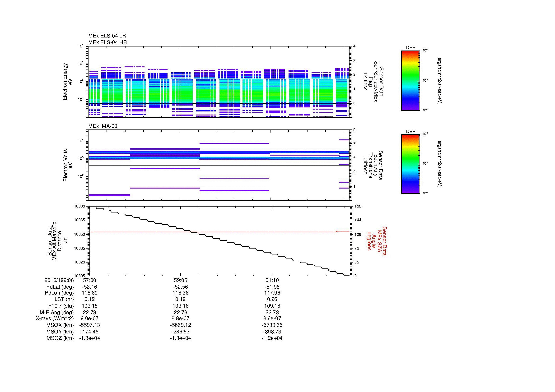Click the 'MSOY (km)' row label
Viewport: 555px width, 392px height.
[x=60, y=332]
